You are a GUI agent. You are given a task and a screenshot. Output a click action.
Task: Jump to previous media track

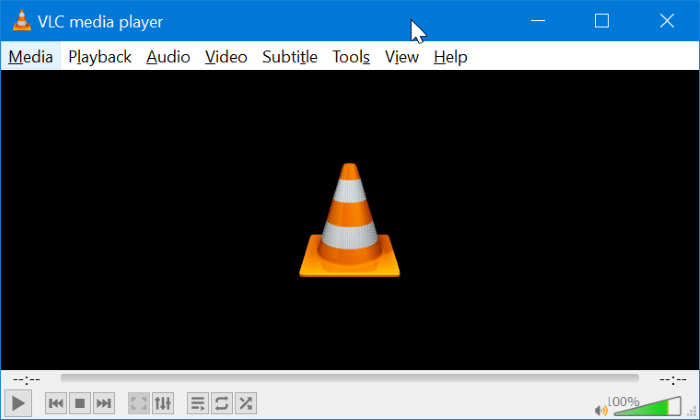56,403
